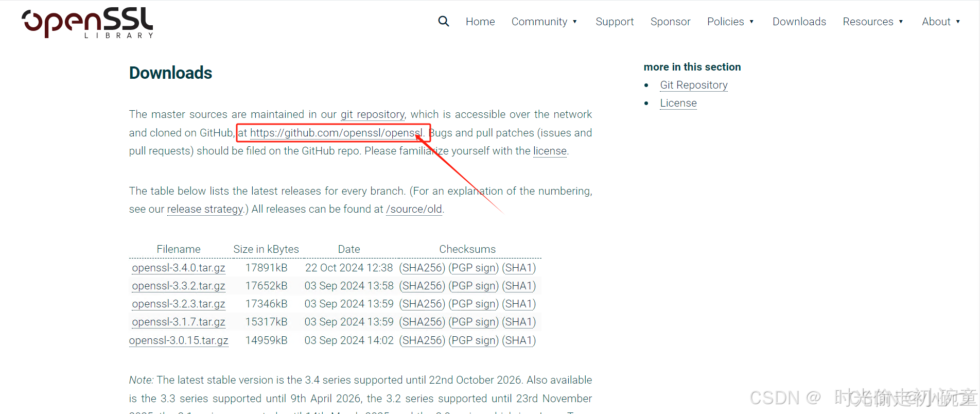Screen dimensions: 980x414
Task: Open PGP sign for openssl-3.4.0
Action: coord(474,268)
